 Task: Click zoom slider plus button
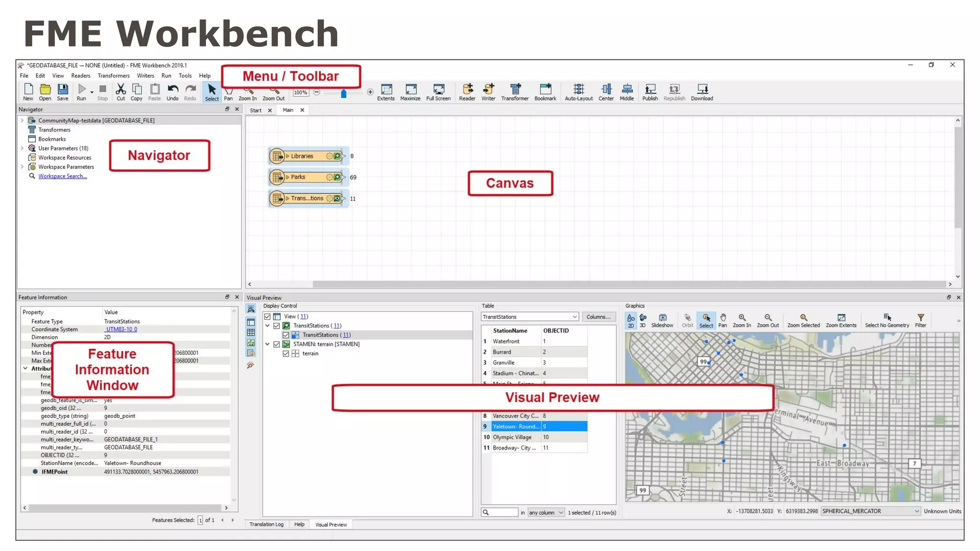coord(370,92)
